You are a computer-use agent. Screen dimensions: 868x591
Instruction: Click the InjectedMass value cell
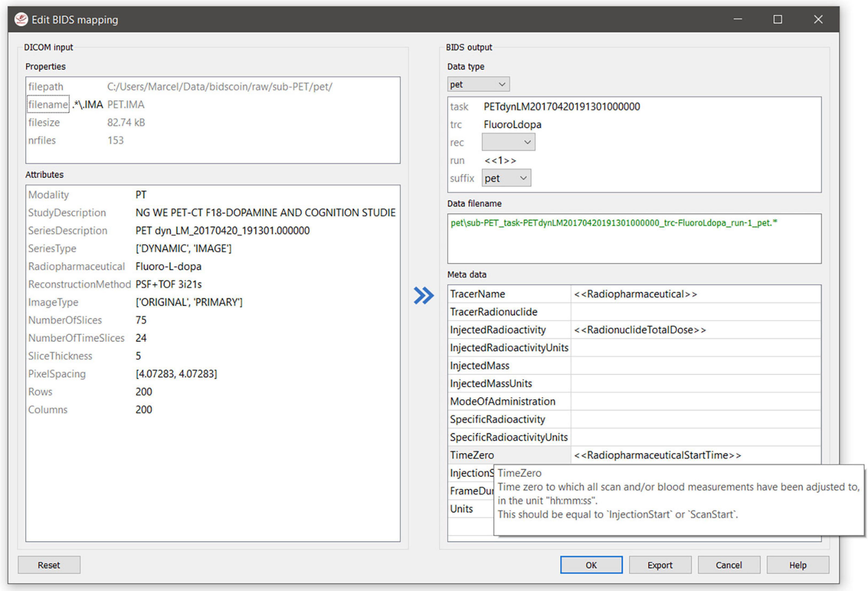point(696,366)
